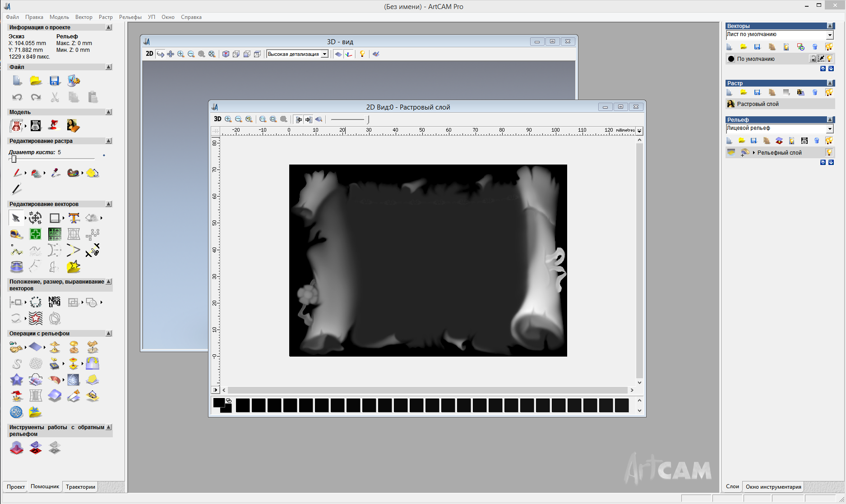Select the Create Vector Text (T) tool
The height and width of the screenshot is (504, 846).
pyautogui.click(x=74, y=218)
